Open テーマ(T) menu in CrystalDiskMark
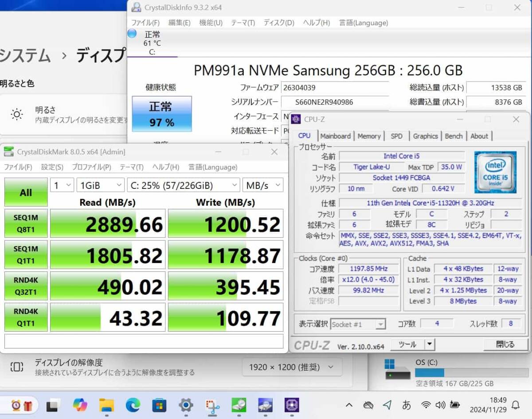Screen dimensions: 532x419 click(x=132, y=167)
